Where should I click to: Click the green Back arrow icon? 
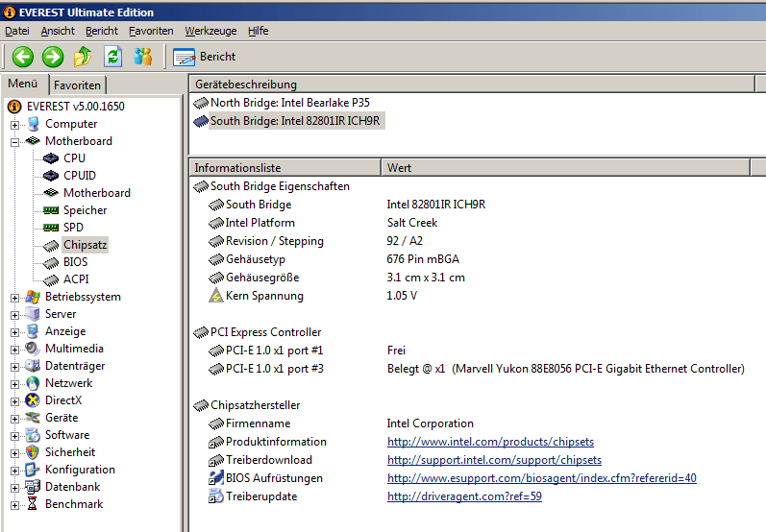[22, 57]
